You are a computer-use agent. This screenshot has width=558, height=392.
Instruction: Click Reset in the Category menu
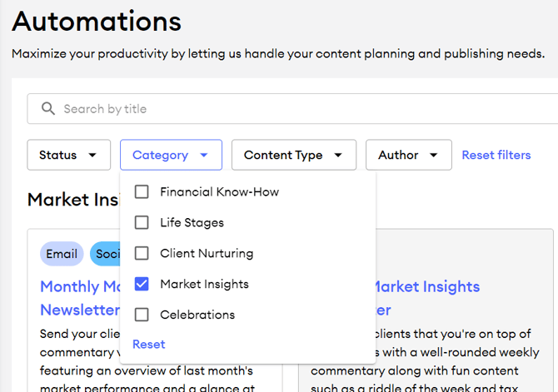(148, 344)
